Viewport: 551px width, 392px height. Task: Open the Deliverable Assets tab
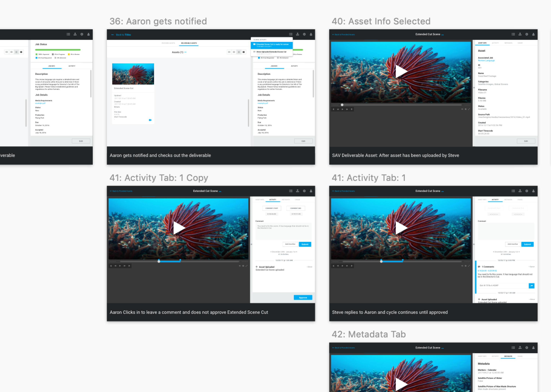click(x=189, y=43)
